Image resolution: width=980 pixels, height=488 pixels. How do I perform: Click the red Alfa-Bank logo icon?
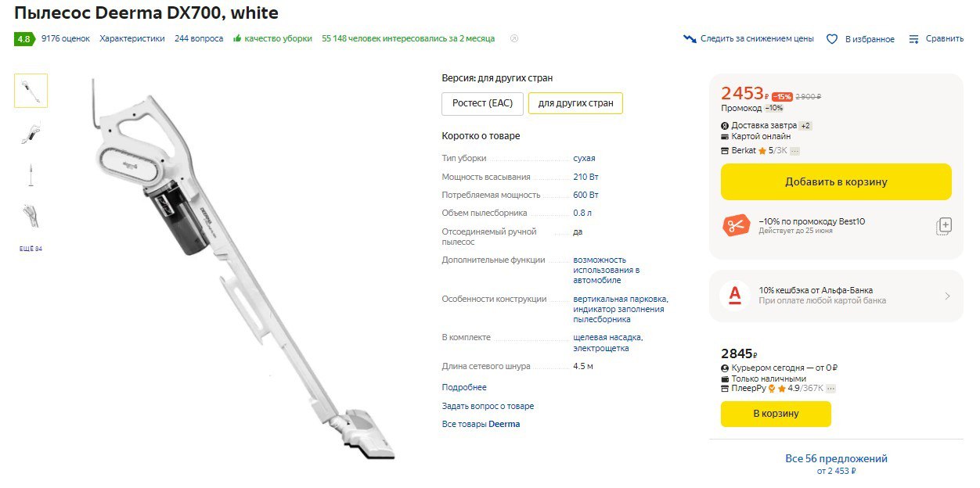[734, 296]
